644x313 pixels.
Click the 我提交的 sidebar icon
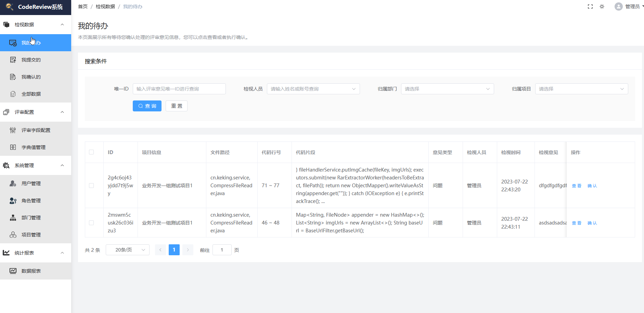[13, 60]
